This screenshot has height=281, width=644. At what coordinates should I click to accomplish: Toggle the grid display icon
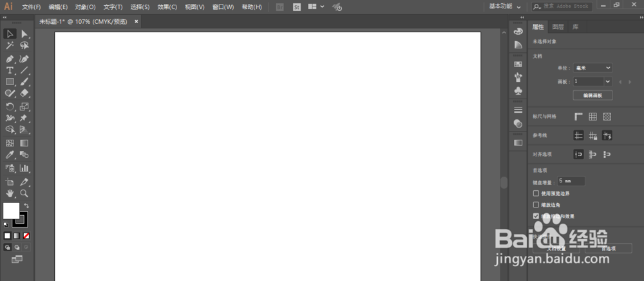click(592, 117)
